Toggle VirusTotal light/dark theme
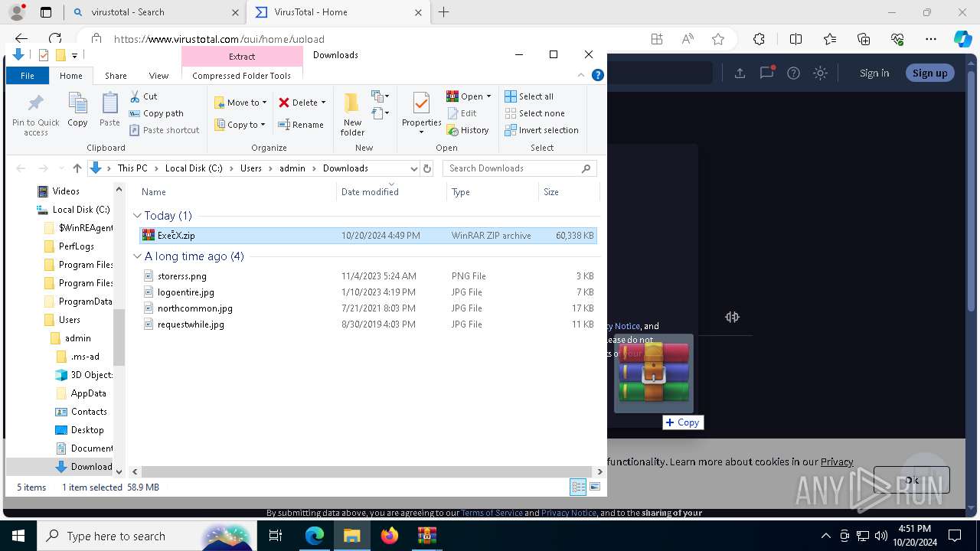Screen dimensions: 980x551 821,73
